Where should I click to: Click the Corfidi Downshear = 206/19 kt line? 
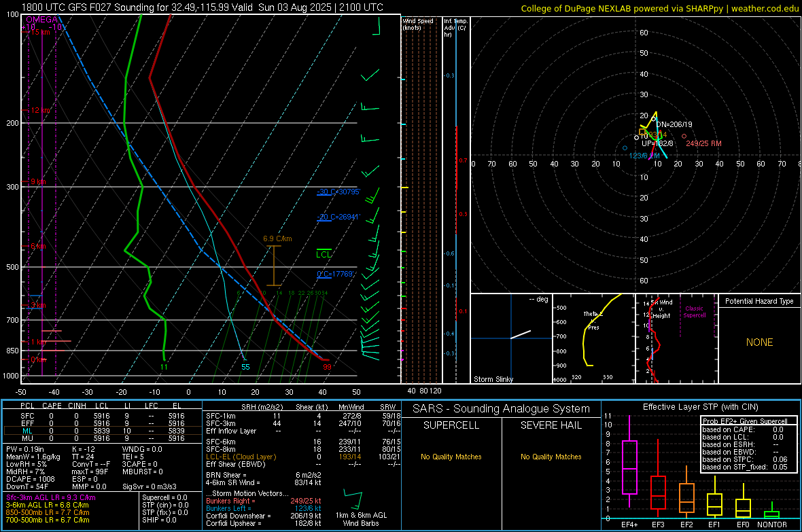point(264,516)
